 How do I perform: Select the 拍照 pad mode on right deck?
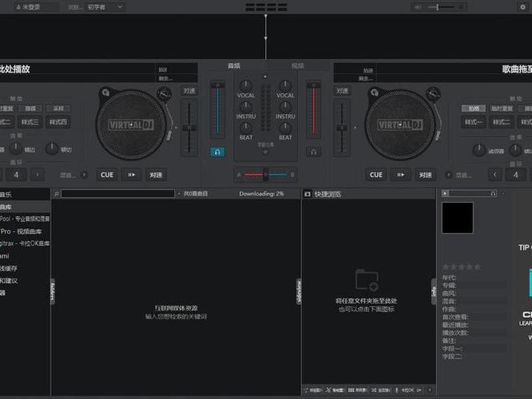(473, 108)
